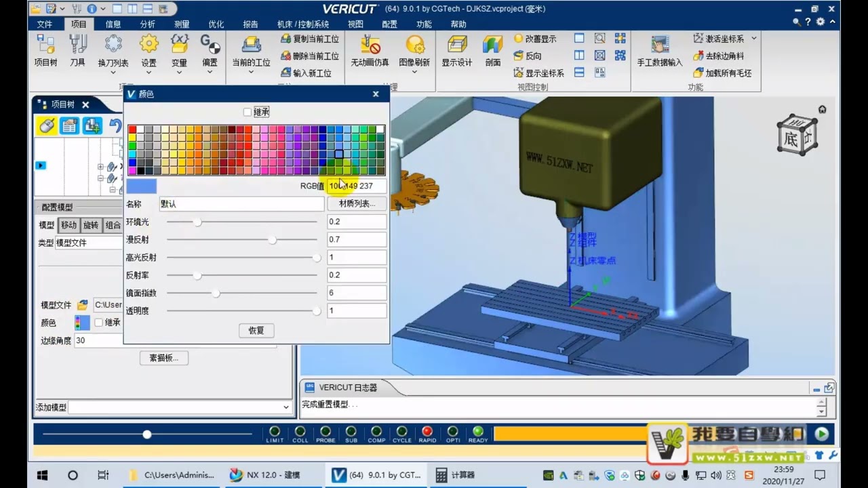Open the 添加模型 add model combo box
868x488 pixels.
tap(180, 407)
